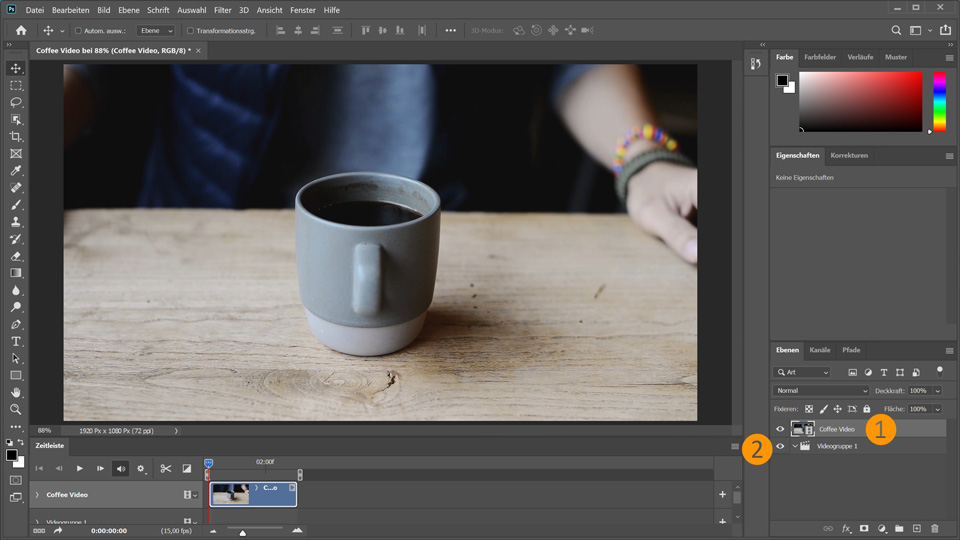Expand the Coffee Video timeline track
Viewport: 960px width, 540px height.
tap(37, 495)
